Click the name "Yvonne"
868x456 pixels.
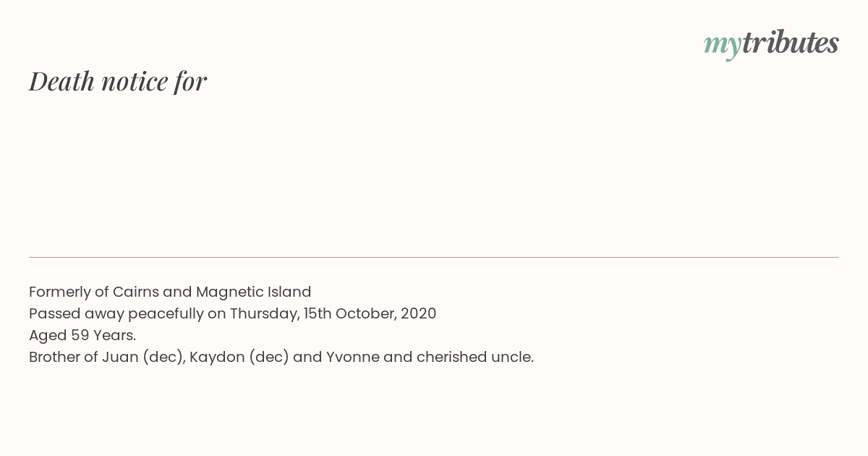click(x=353, y=357)
